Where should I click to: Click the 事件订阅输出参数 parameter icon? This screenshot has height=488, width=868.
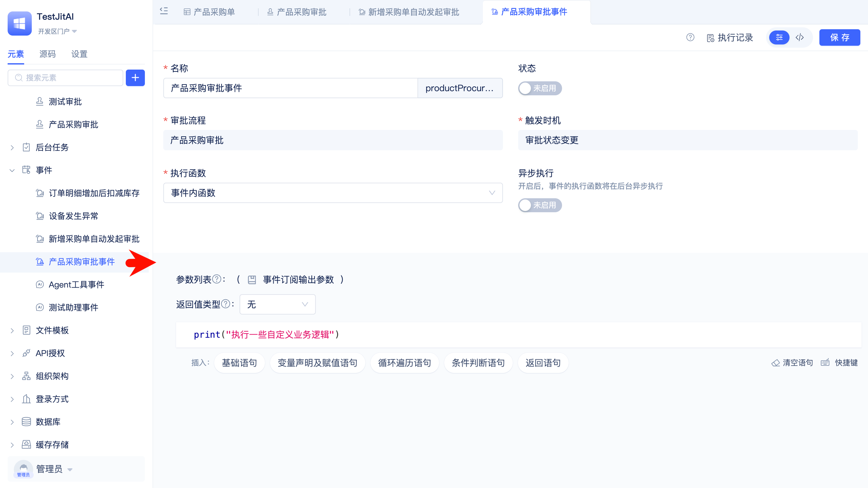[252, 280]
